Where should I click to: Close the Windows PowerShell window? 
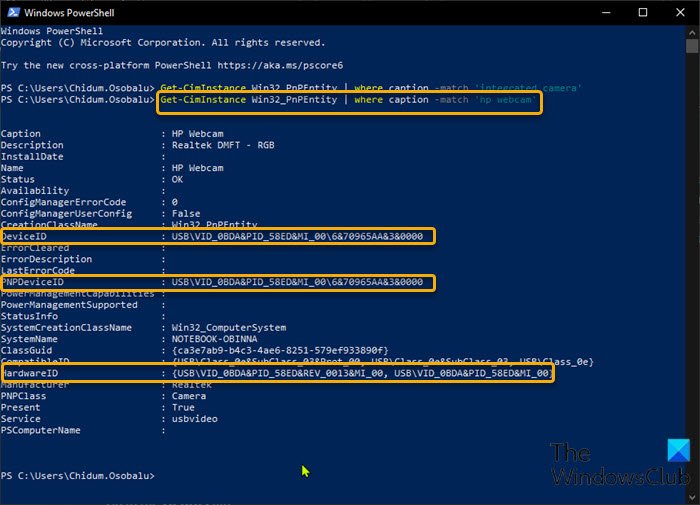coord(680,13)
